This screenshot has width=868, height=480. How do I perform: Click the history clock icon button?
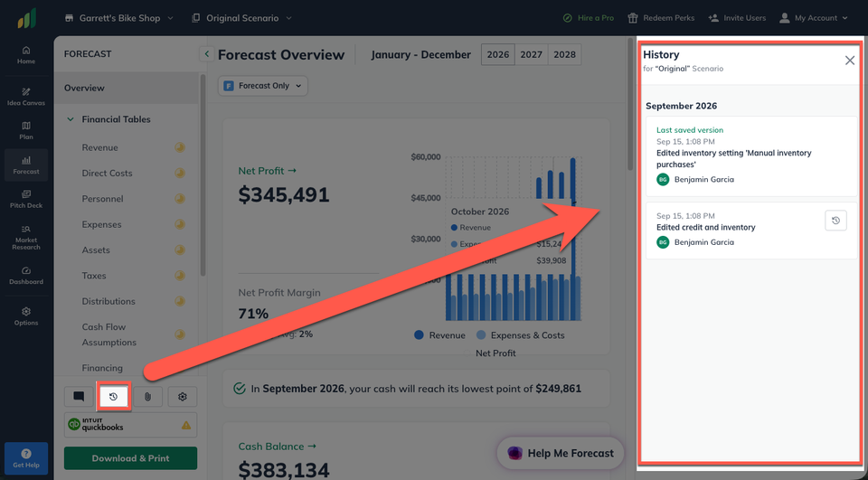point(114,397)
